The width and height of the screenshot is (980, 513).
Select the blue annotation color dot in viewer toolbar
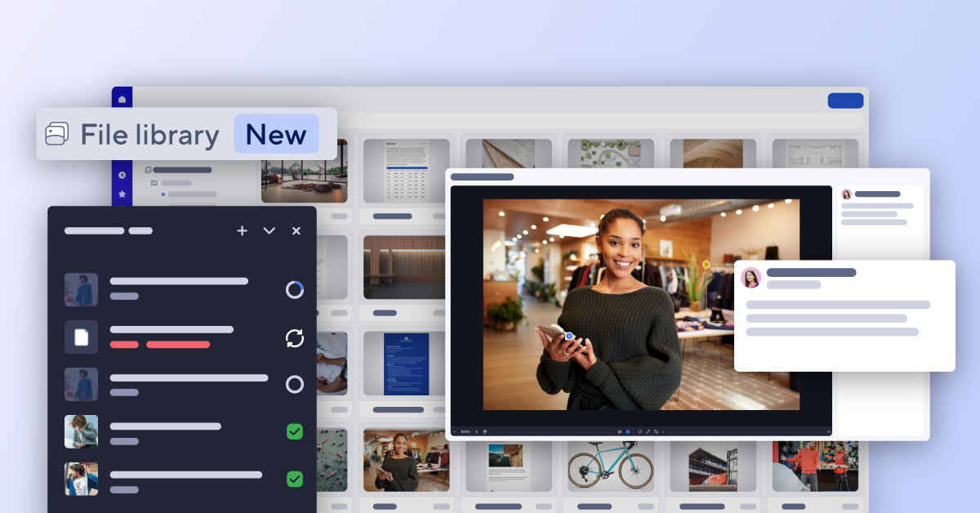pyautogui.click(x=628, y=431)
